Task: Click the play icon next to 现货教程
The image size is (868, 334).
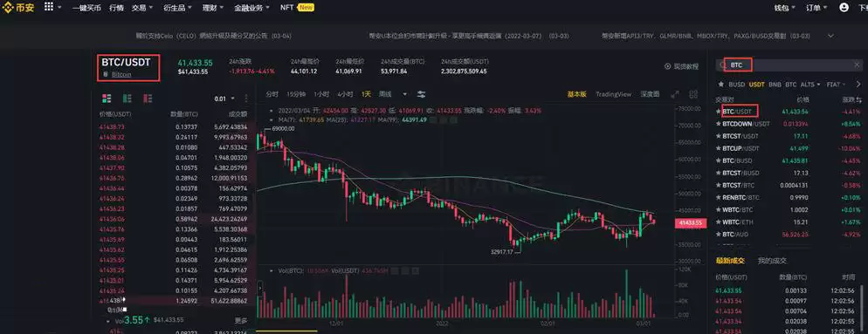Action: (668, 66)
